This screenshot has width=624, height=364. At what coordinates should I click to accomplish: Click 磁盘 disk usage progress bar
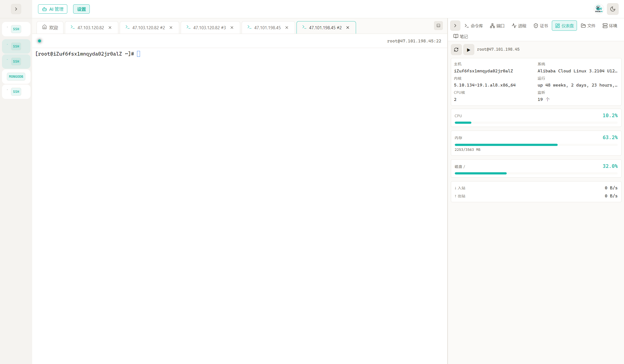click(x=536, y=173)
